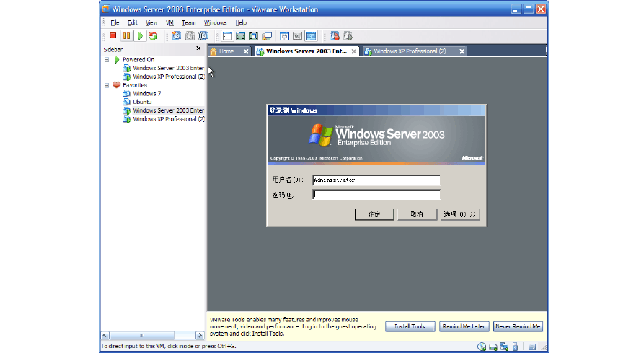
Task: Collapse the Powered On tree group
Action: point(107,60)
